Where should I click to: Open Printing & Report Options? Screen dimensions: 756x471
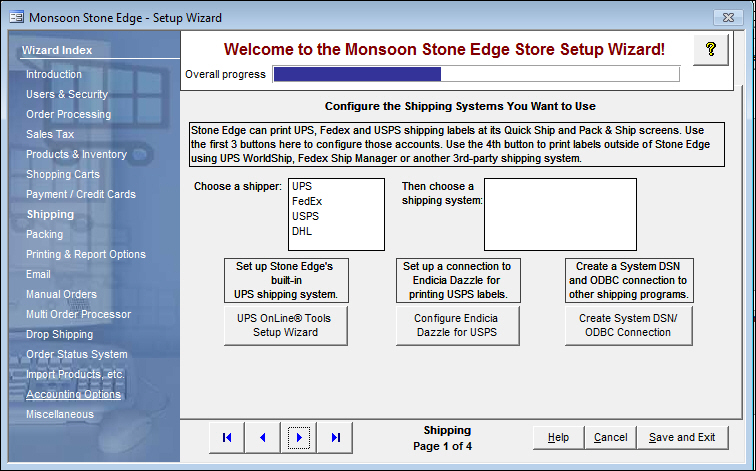(86, 254)
